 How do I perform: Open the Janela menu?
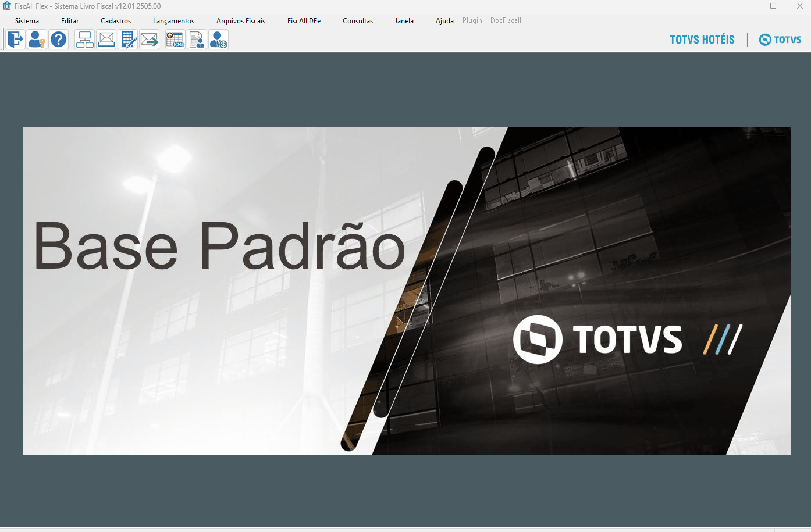click(404, 20)
